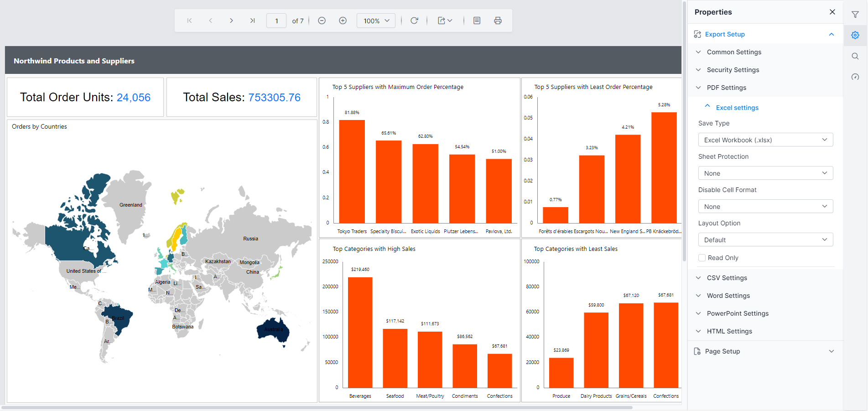Click Australia on the map
This screenshot has width=868, height=411.
click(274, 330)
